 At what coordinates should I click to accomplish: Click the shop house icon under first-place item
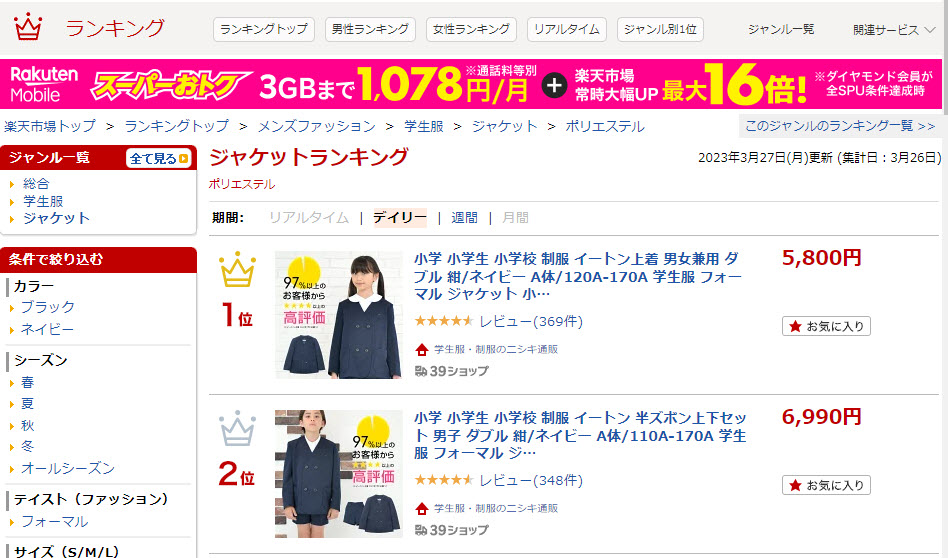pos(422,349)
